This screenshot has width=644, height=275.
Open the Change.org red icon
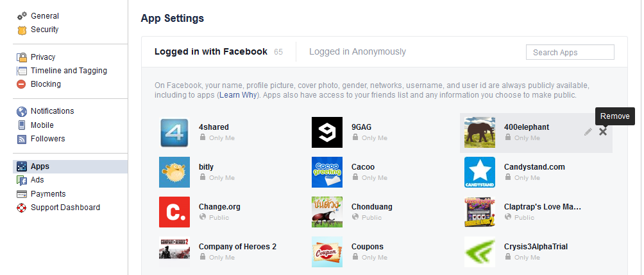(174, 212)
